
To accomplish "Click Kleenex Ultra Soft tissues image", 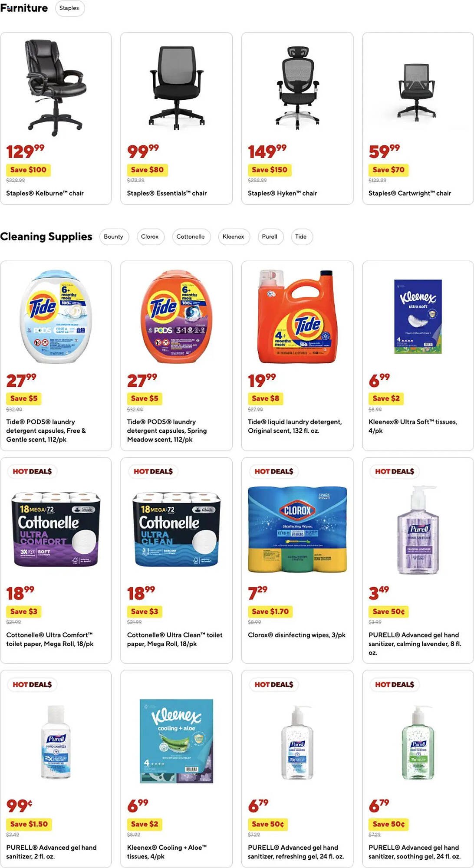I will pos(418,316).
